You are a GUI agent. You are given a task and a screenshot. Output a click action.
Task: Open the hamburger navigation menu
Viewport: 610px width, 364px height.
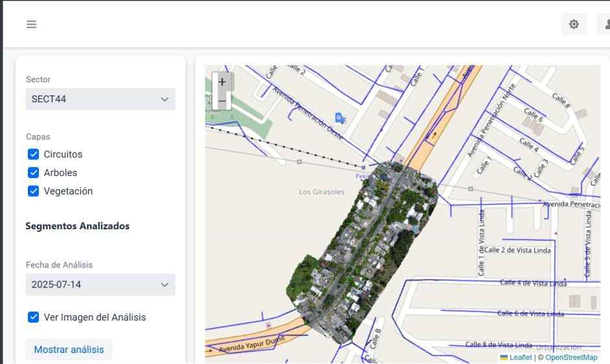pos(31,25)
